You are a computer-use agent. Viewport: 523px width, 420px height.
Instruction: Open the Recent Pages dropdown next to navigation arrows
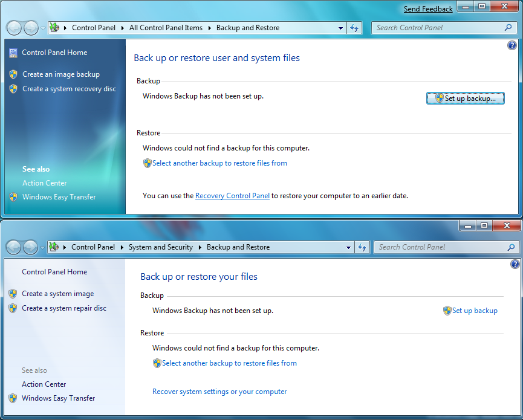[41, 28]
